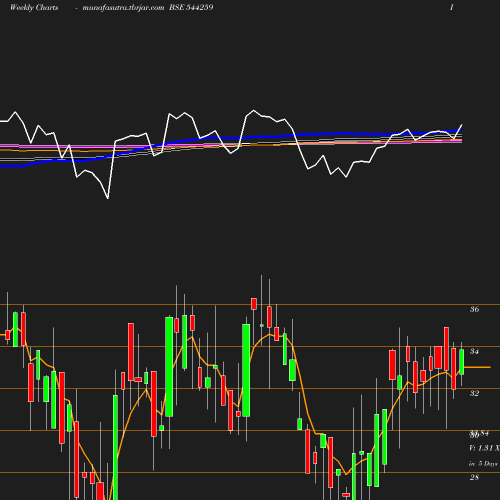Click the 'Weekly Charts' title text
The height and width of the screenshot is (500, 500).
pos(34,7)
